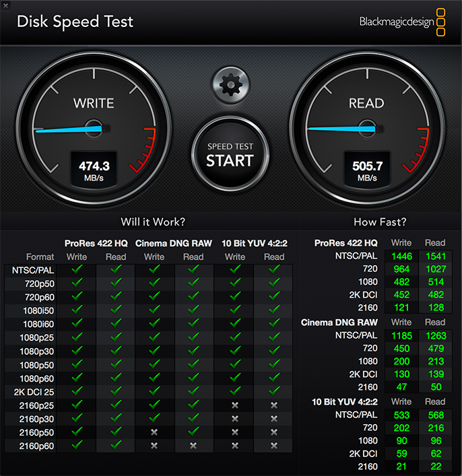This screenshot has height=476, width=462.
Task: Click ProRes 422 HQ header in Will it Work table
Action: [96, 244]
